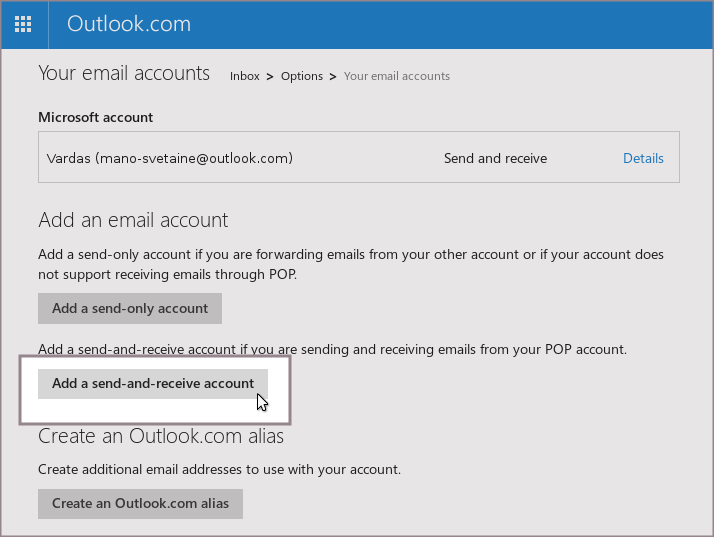Open the app launcher waffle icon
Image resolution: width=714 pixels, height=537 pixels.
coord(23,23)
